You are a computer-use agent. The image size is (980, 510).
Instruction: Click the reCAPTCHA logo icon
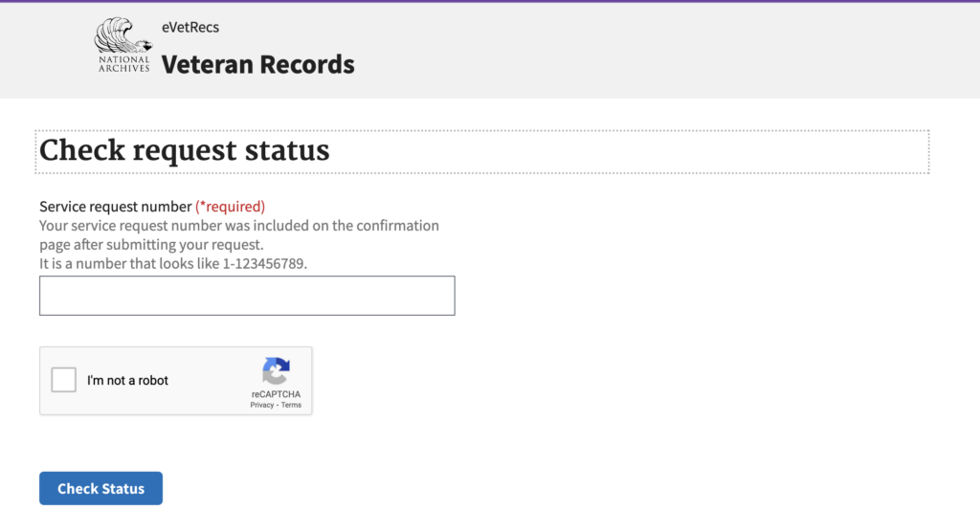276,370
